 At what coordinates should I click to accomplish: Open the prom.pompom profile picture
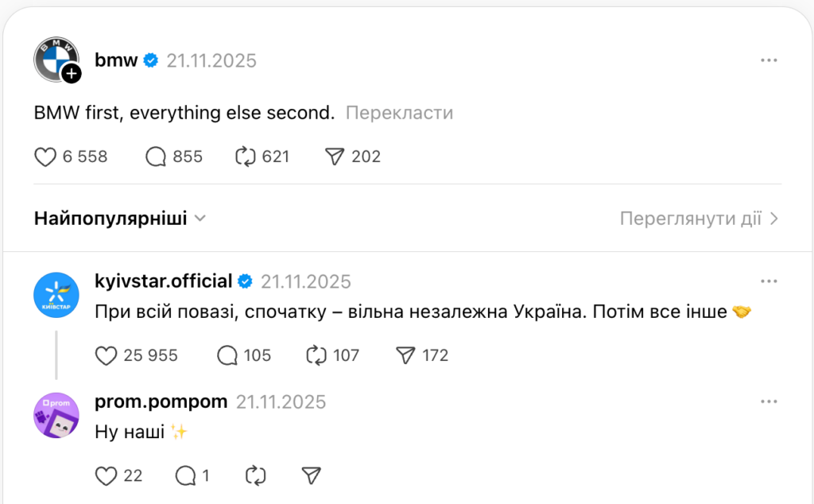(56, 415)
